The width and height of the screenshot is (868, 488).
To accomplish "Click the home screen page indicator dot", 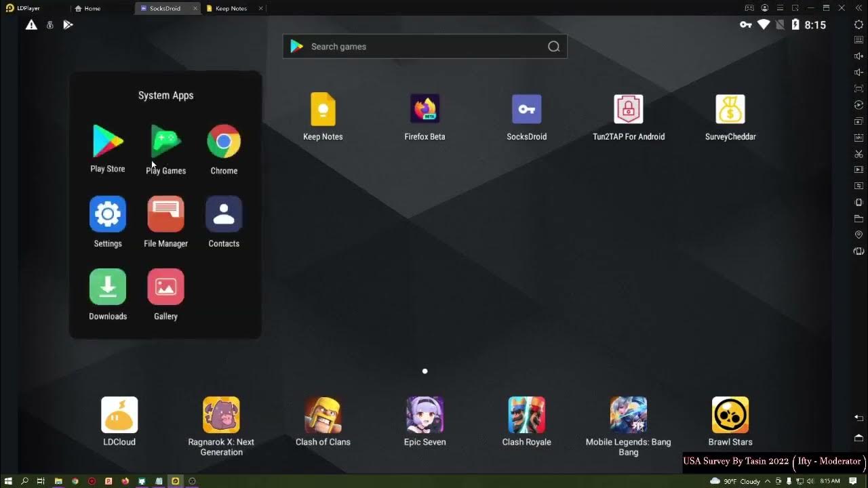I will [x=425, y=371].
